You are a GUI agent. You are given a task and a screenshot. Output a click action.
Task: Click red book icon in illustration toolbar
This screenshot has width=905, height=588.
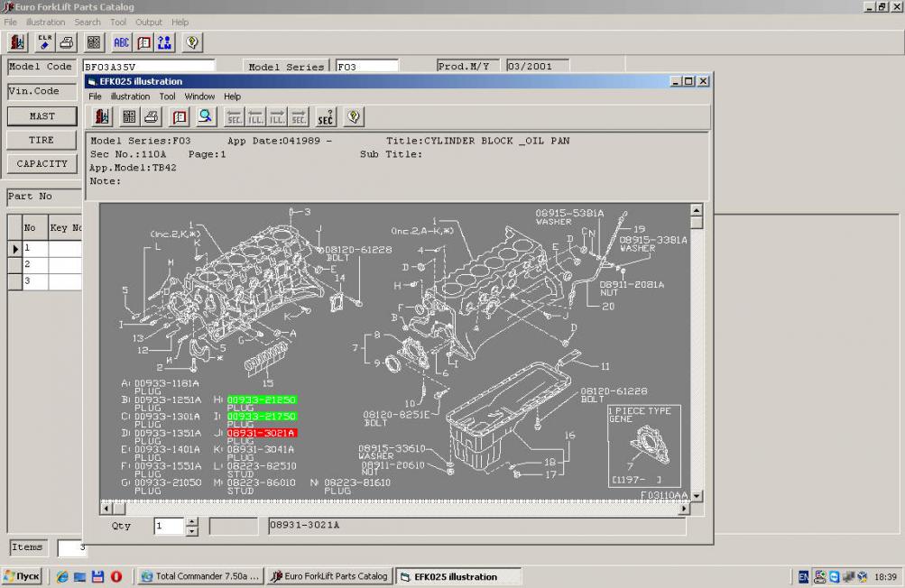tap(180, 117)
